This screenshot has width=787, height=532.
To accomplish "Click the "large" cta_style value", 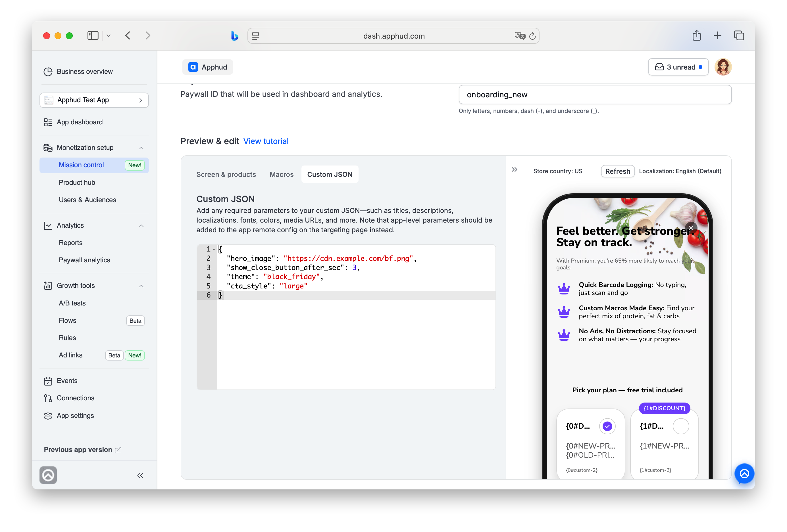I will pyautogui.click(x=293, y=286).
